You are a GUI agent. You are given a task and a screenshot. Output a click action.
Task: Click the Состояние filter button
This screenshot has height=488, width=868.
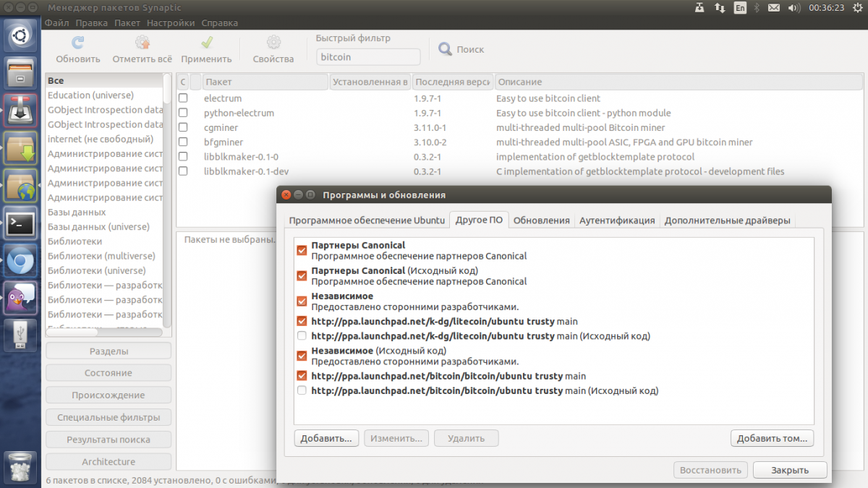pos(109,373)
